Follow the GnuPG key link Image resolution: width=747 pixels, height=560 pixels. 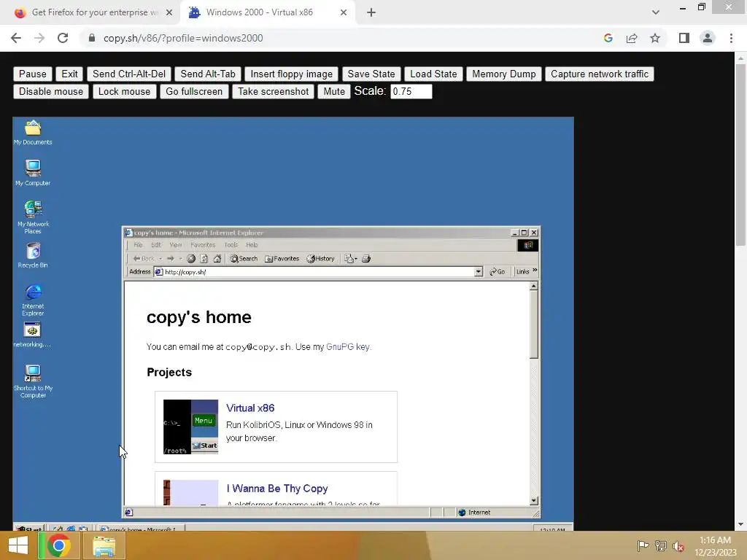click(348, 346)
